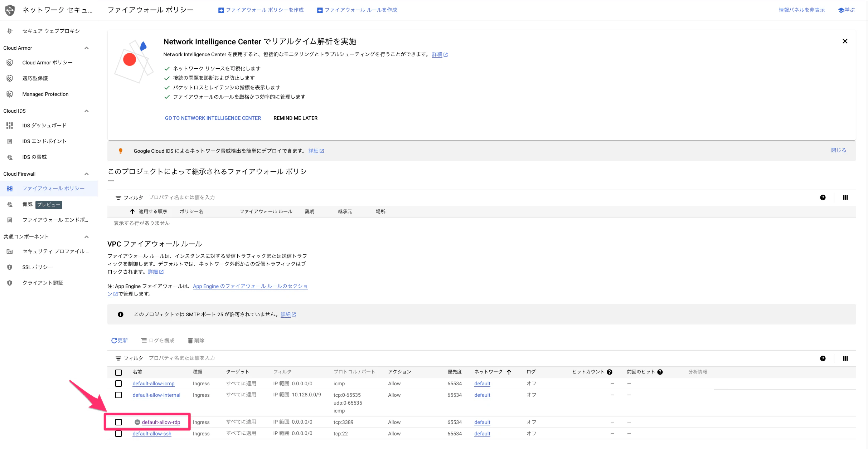Select the default-allow-internal checkbox
Viewport: 868px width, 449px height.
click(118, 395)
